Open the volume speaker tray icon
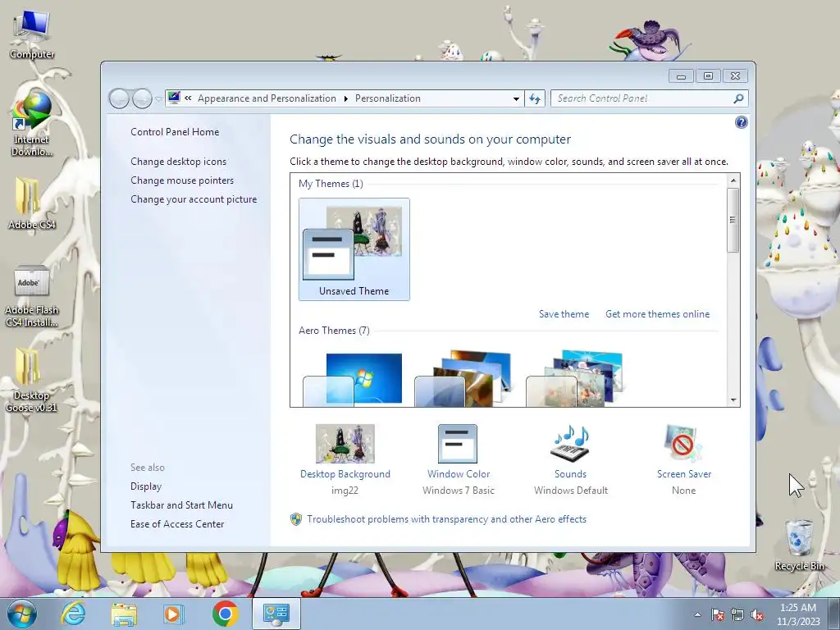 757,614
